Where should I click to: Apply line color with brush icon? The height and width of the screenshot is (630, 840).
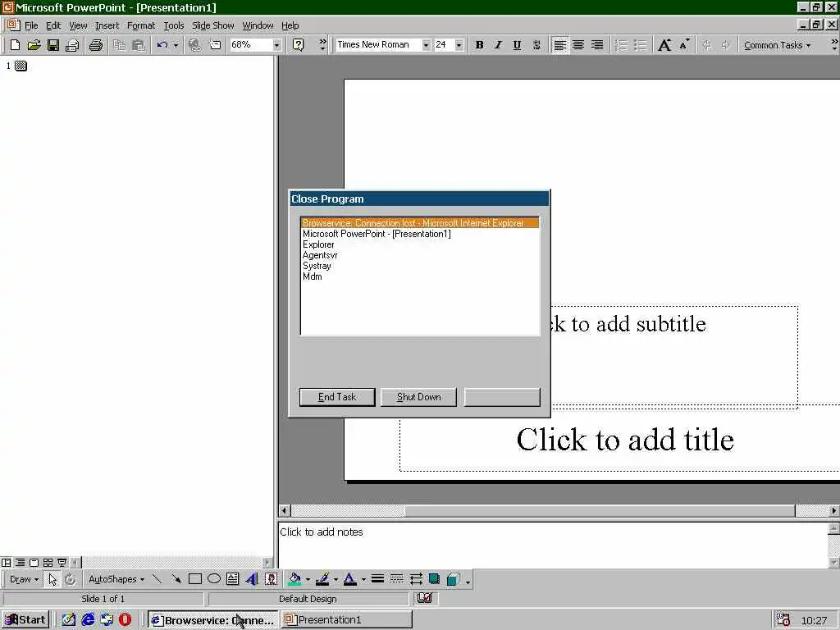(322, 579)
